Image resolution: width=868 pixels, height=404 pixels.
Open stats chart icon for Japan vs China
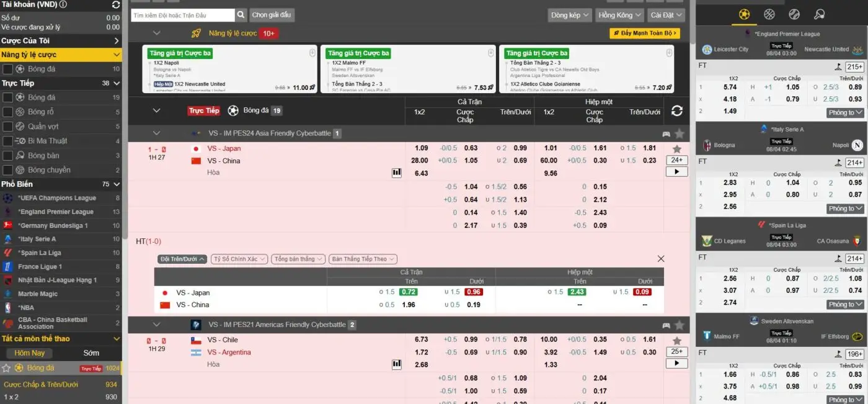(x=397, y=173)
